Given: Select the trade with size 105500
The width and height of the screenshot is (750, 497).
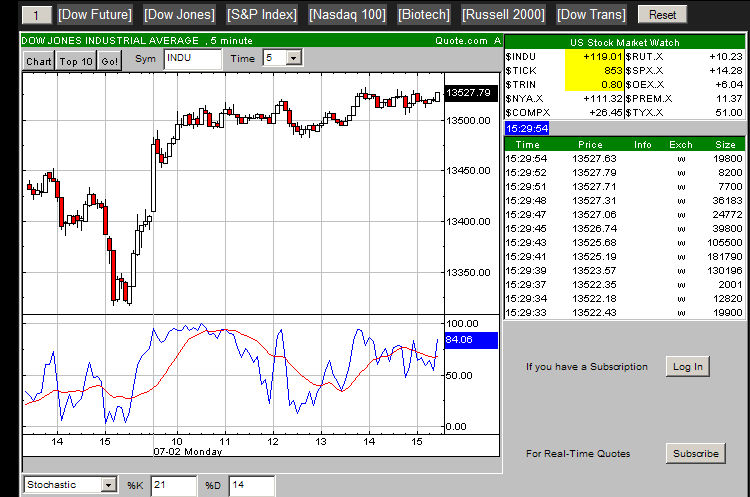Looking at the screenshot, I should [x=624, y=243].
